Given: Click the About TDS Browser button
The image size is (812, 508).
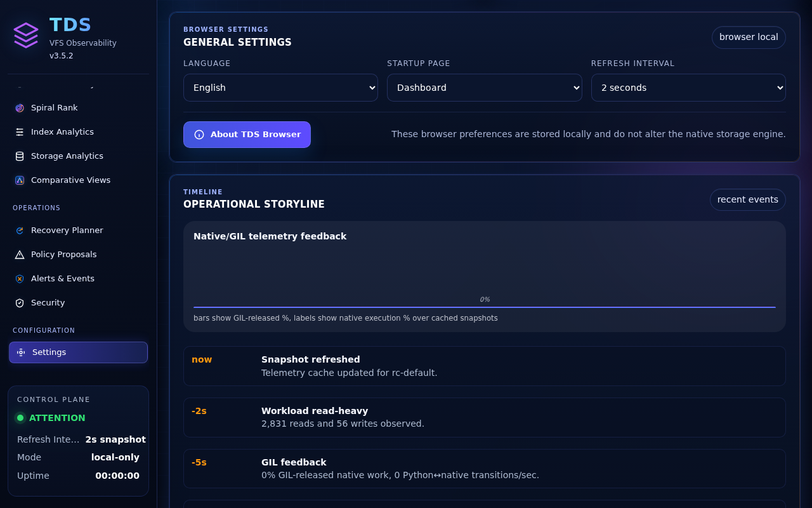Looking at the screenshot, I should [247, 135].
